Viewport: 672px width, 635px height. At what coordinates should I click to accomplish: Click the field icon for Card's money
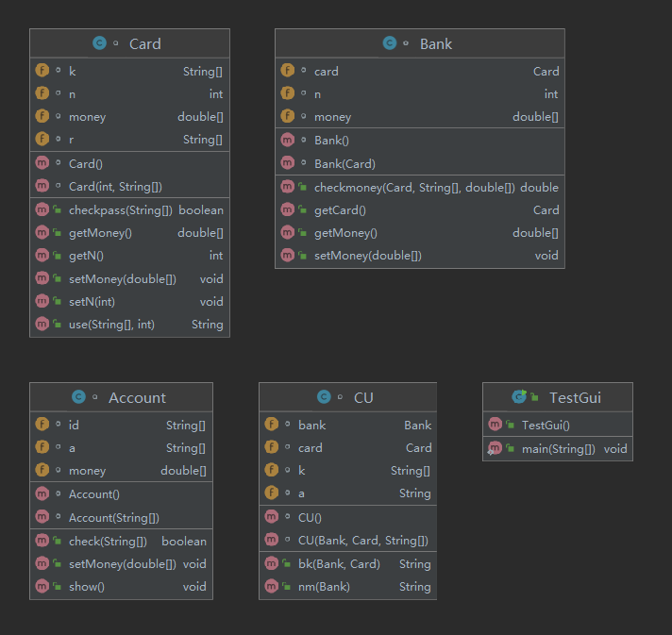pos(42,116)
